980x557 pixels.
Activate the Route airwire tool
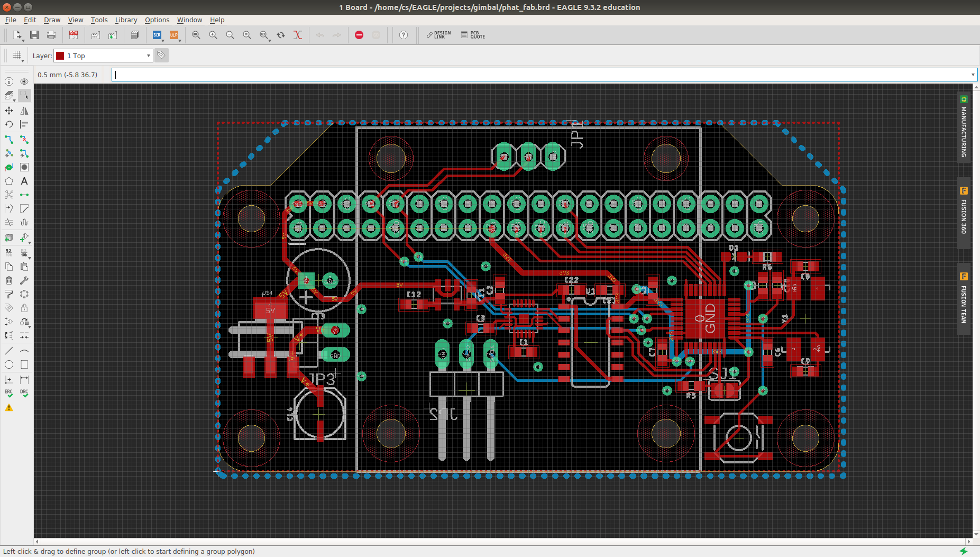click(x=9, y=140)
